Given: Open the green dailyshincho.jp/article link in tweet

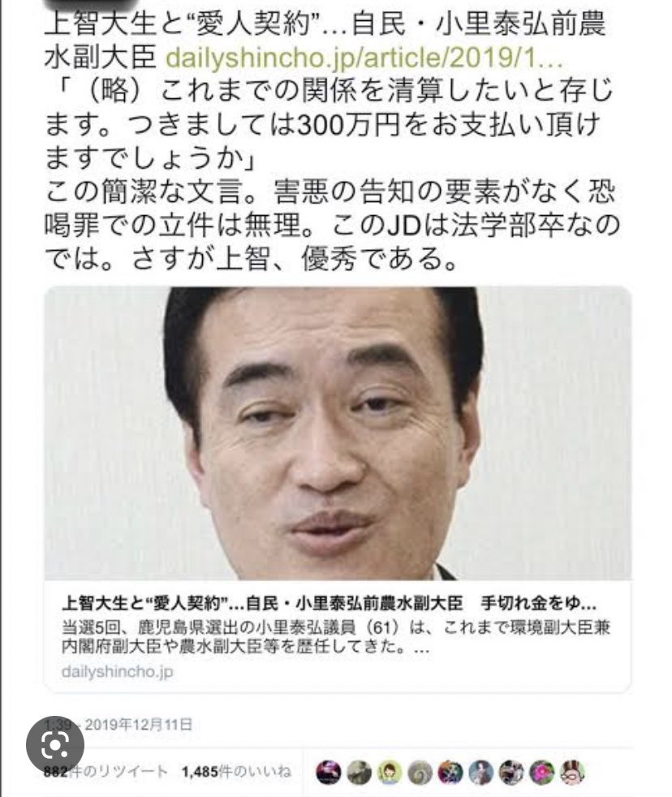Looking at the screenshot, I should (364, 59).
